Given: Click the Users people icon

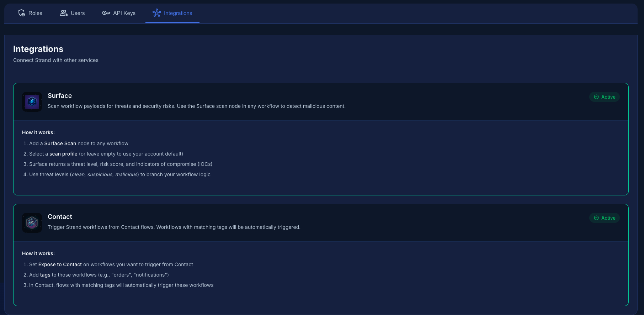Looking at the screenshot, I should point(64,13).
